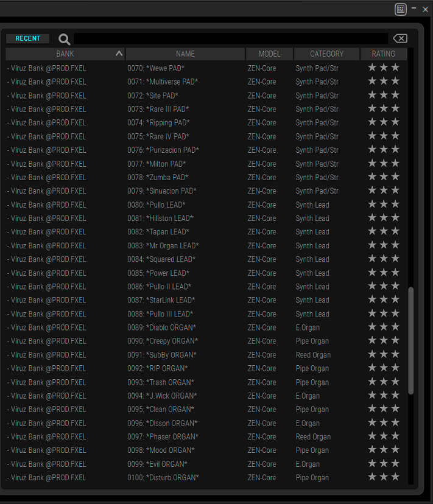
Task: Rate SubBy ORGAN with two stars
Action: pyautogui.click(x=384, y=354)
